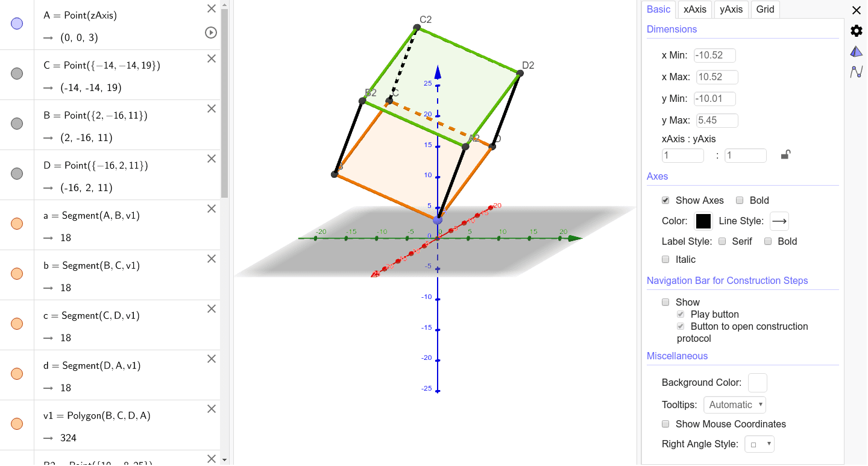The height and width of the screenshot is (466, 868).
Task: Toggle visibility circle for segment a
Action: point(17,224)
